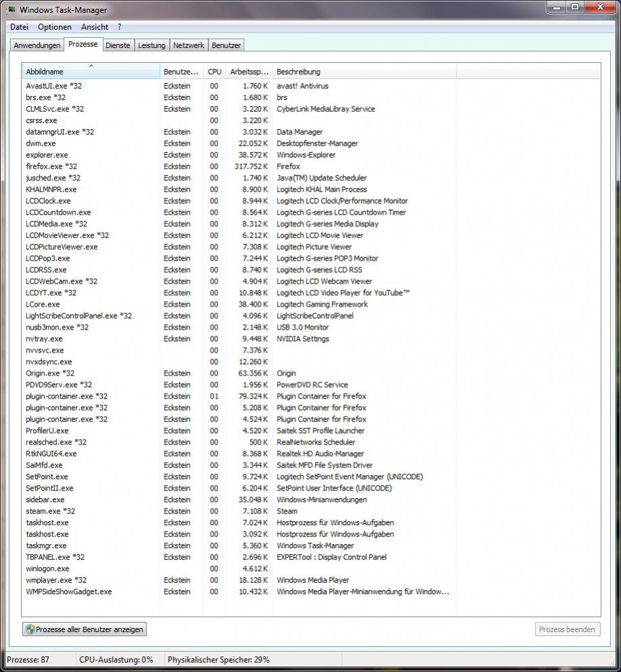Open the ? help menu
621x672 pixels.
click(119, 27)
